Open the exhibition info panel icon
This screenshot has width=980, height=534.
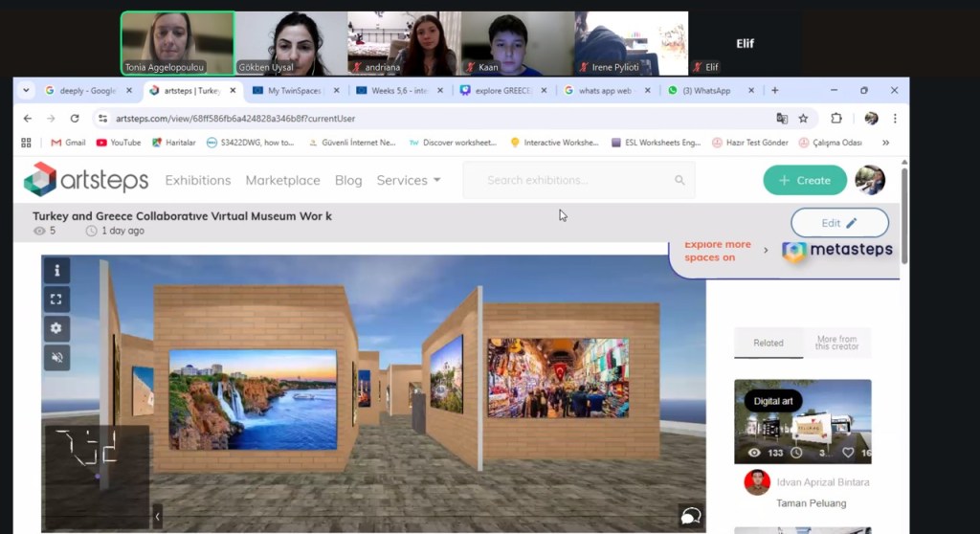tap(56, 270)
